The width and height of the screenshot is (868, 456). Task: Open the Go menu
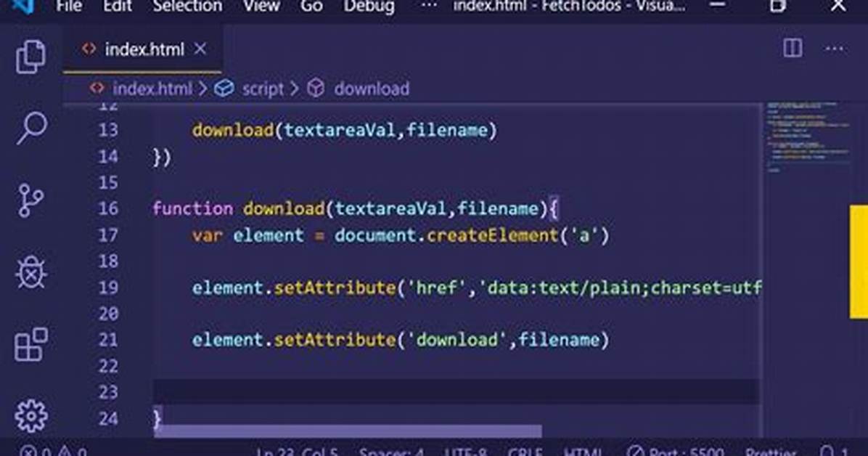311,6
